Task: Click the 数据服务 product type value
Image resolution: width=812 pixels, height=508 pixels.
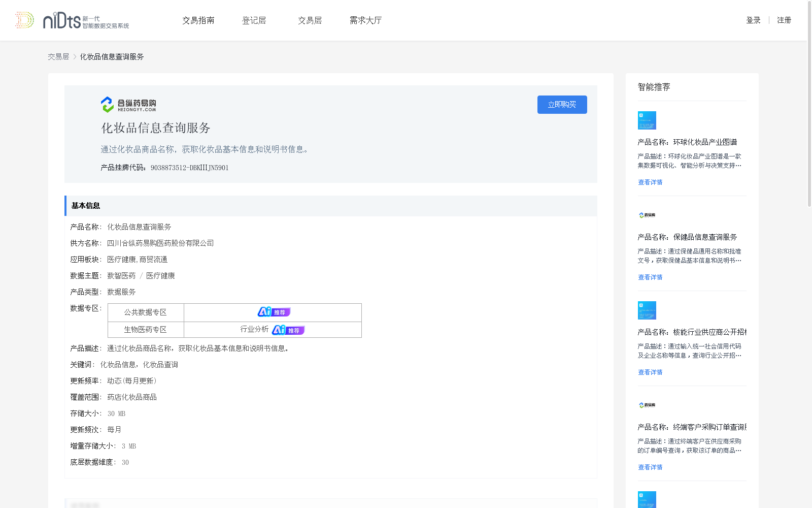Action: coord(121,292)
